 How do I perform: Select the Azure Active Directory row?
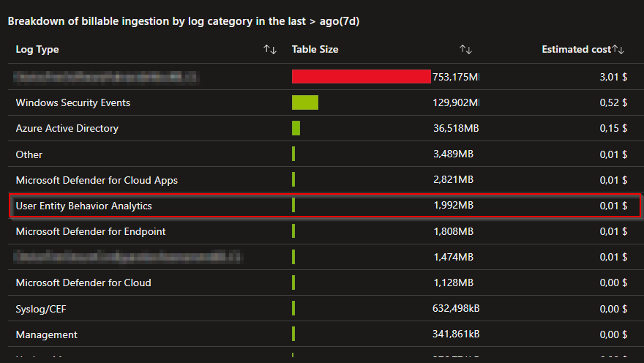pos(326,128)
